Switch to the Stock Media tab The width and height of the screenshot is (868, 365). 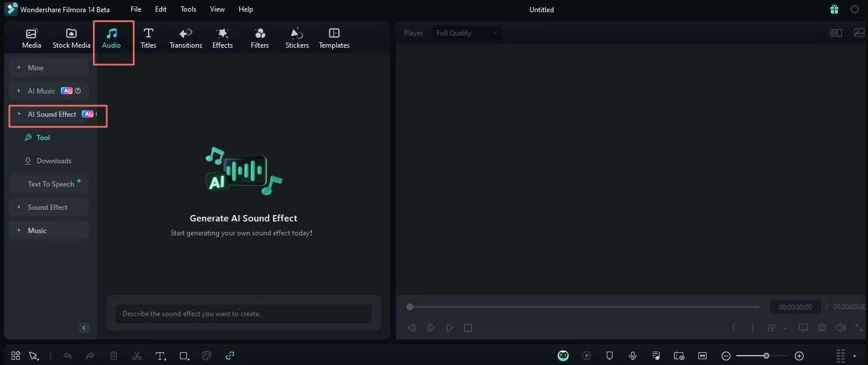coord(71,38)
